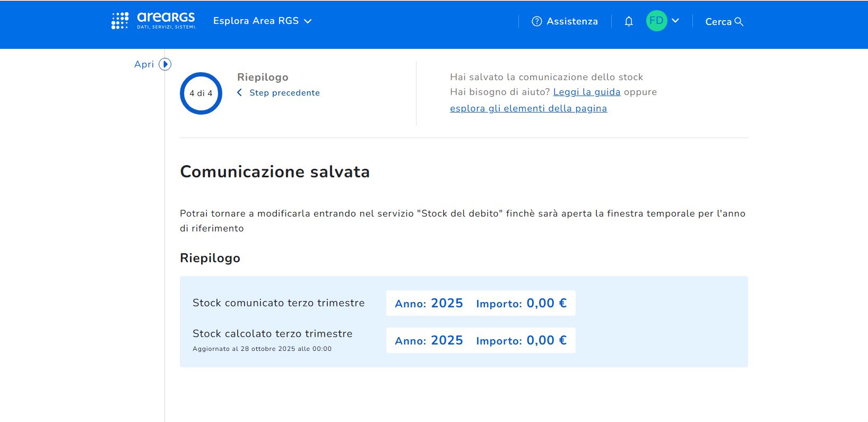Click the left chevron before Step precedente

239,93
